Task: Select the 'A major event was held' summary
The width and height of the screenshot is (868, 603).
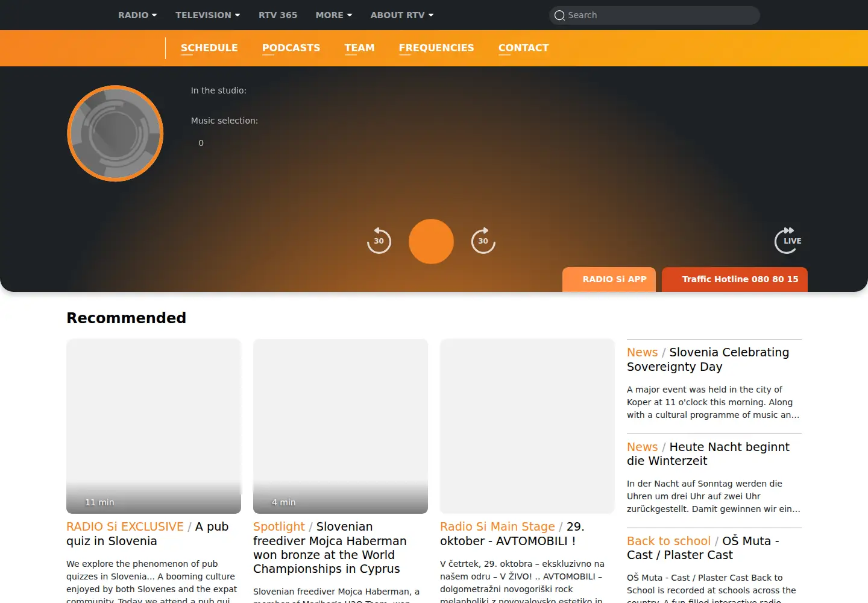Action: click(713, 402)
